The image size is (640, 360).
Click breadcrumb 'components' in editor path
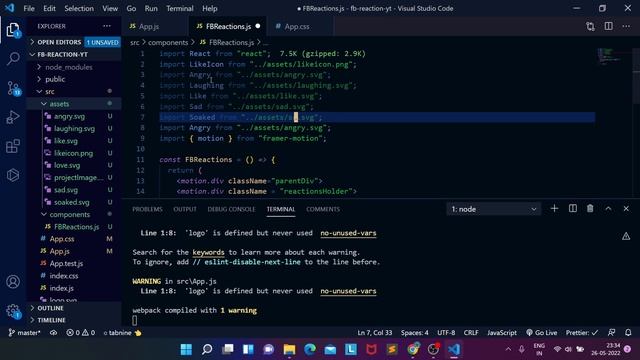click(x=168, y=42)
